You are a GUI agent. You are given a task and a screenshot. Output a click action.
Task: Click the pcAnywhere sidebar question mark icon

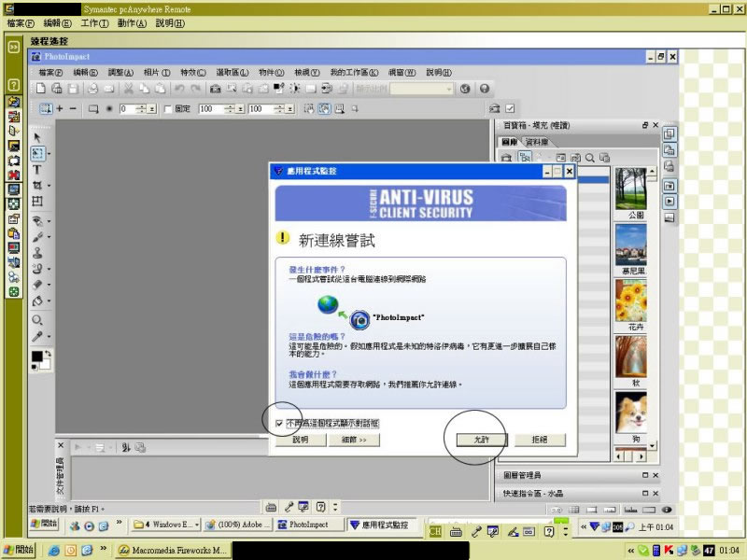[x=14, y=85]
